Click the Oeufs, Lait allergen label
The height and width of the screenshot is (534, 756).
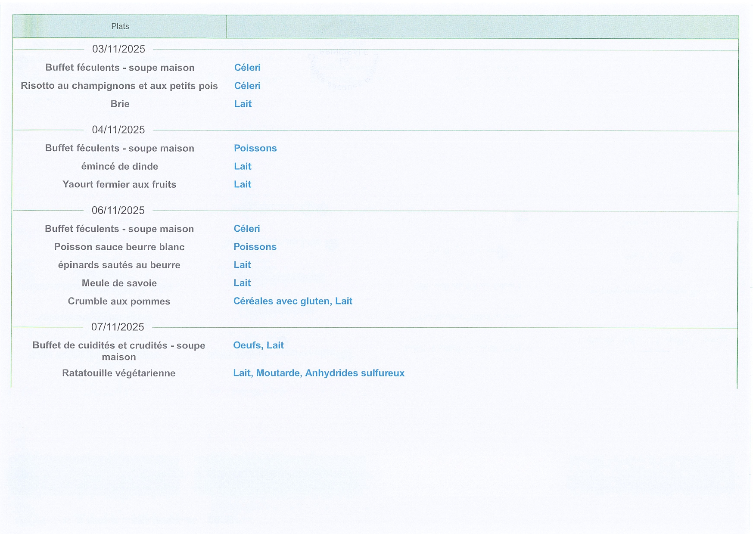[x=258, y=345]
